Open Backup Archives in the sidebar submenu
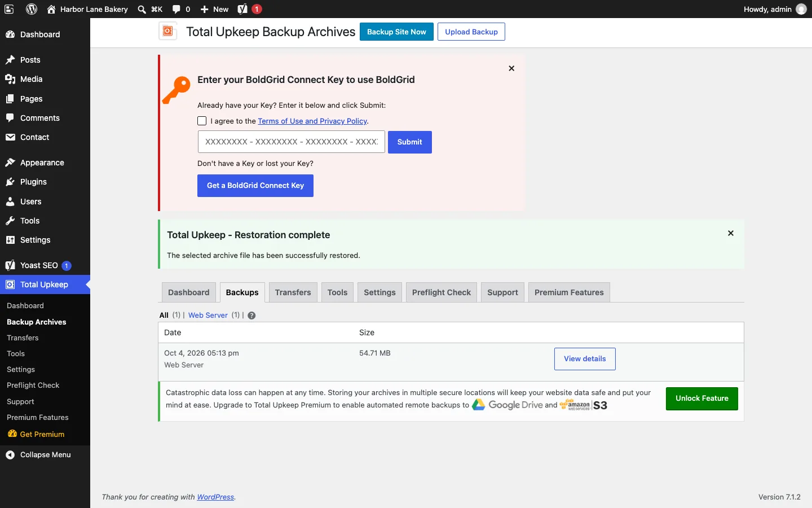The height and width of the screenshot is (508, 812). click(37, 322)
